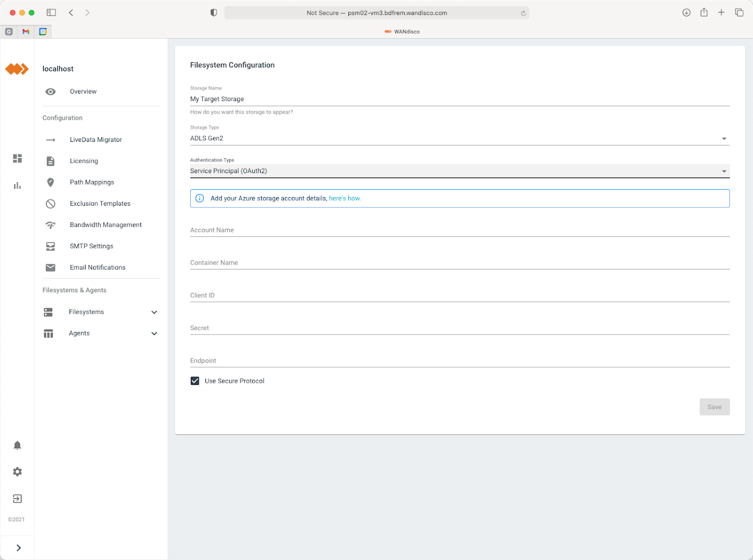Open settings gear icon in left rail

point(17,472)
